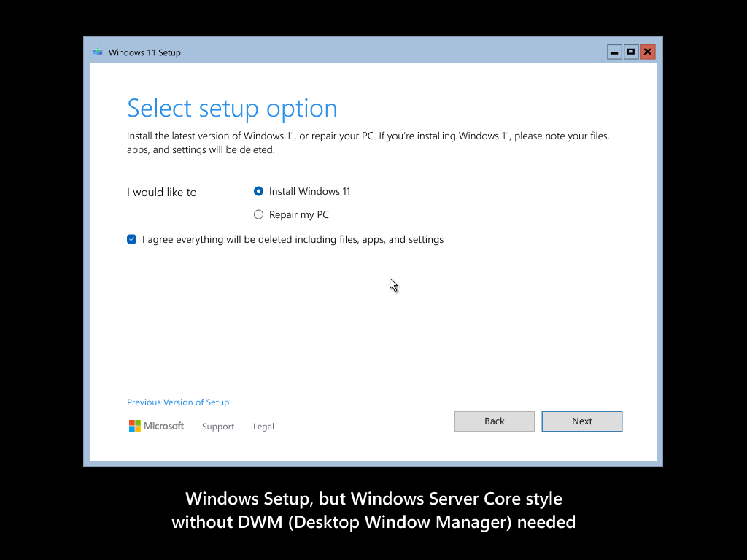Maximize the Windows 11 Setup window

pos(631,52)
